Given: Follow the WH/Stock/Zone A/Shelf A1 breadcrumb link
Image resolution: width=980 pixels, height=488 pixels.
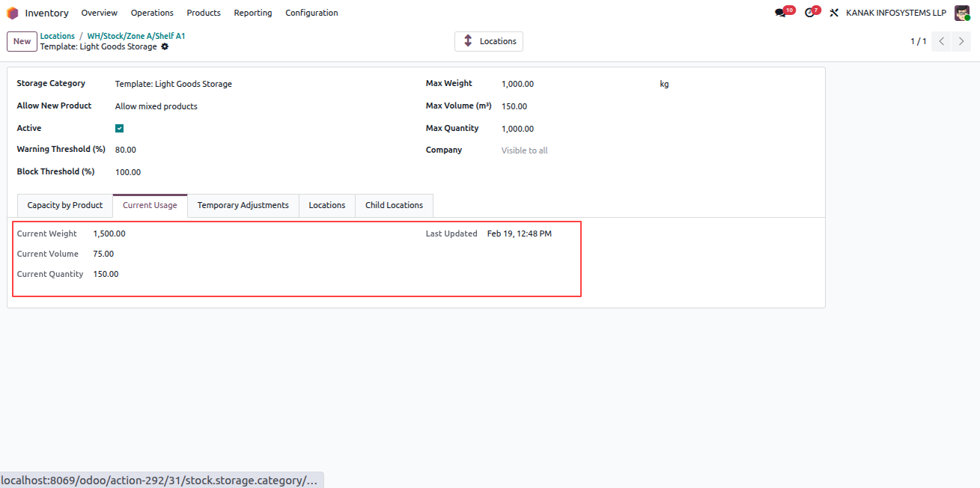Looking at the screenshot, I should coord(136,36).
